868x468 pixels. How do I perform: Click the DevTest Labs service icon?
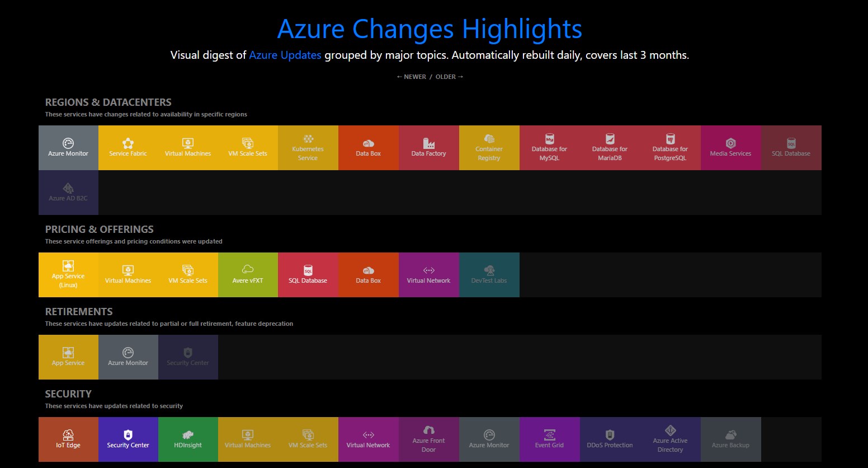pos(489,274)
